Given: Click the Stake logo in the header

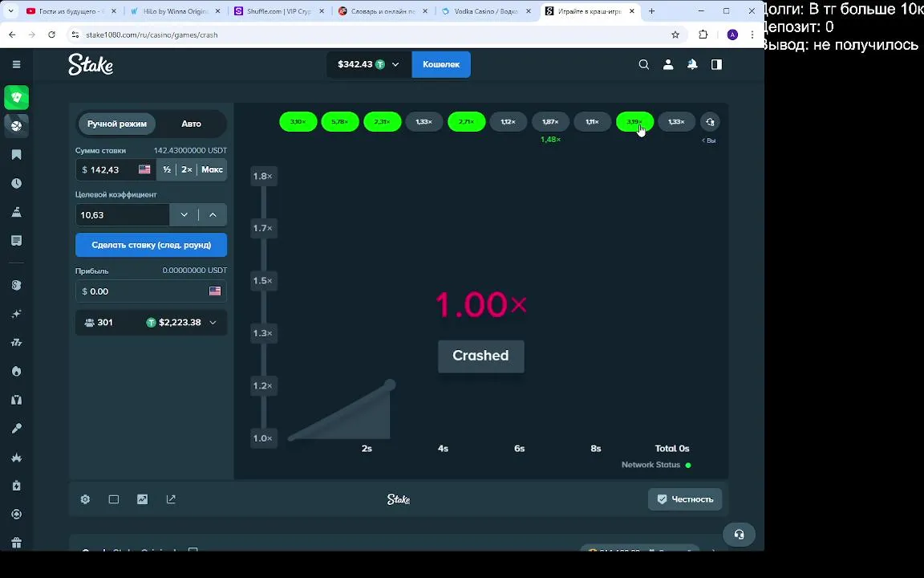Looking at the screenshot, I should pos(90,64).
